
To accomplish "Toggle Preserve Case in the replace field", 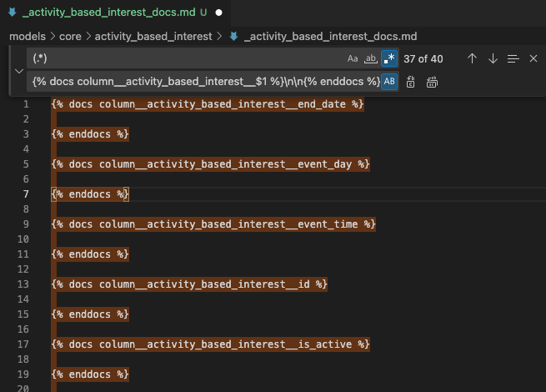I will [389, 82].
